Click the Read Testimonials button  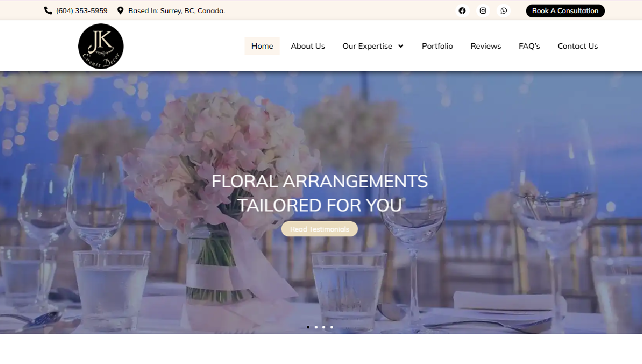[319, 229]
